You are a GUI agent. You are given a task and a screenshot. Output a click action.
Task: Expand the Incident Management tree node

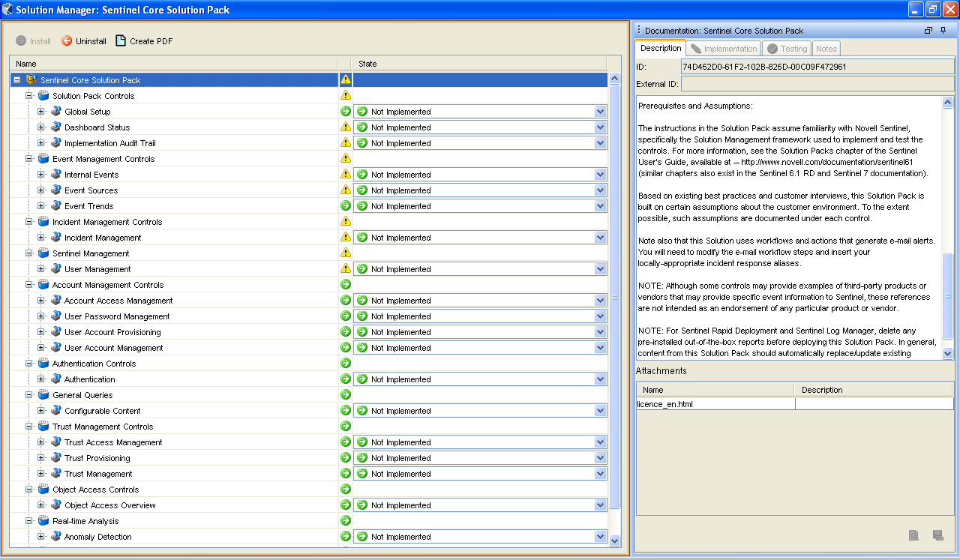41,238
